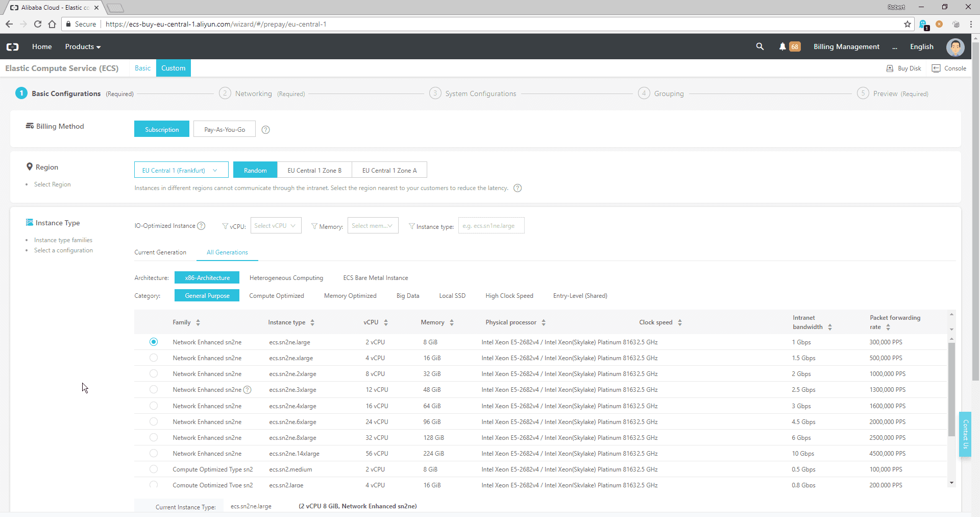The image size is (980, 517).
Task: Open the Console icon link
Action: pos(949,68)
